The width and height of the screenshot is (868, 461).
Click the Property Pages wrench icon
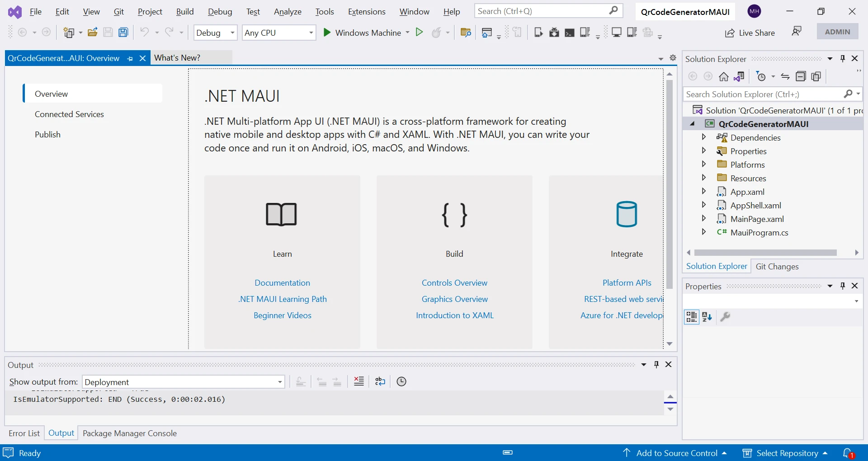click(725, 317)
